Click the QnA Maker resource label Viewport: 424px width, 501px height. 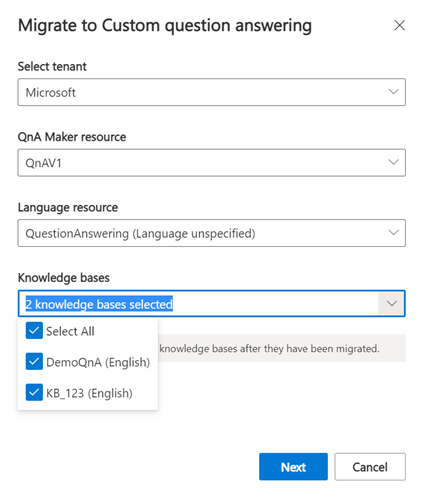[72, 137]
